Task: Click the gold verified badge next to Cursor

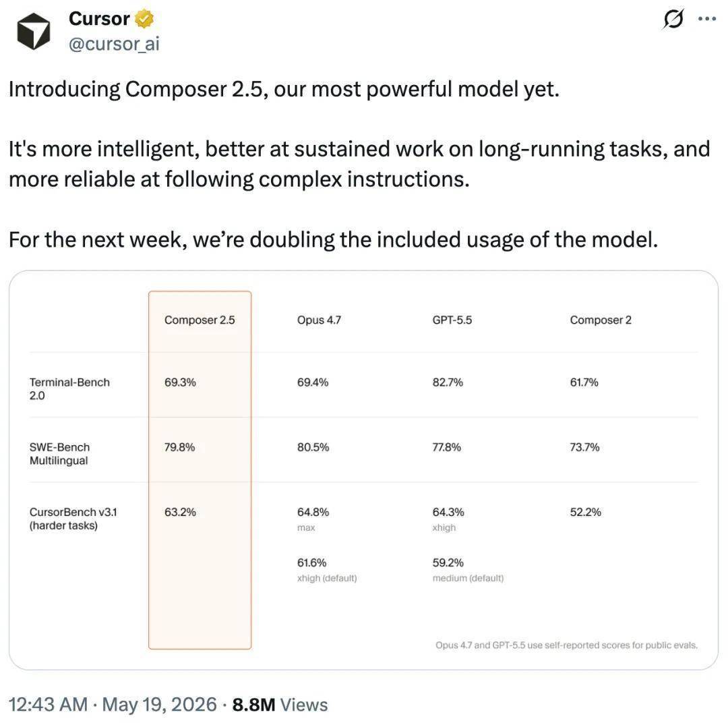Action: pyautogui.click(x=144, y=19)
